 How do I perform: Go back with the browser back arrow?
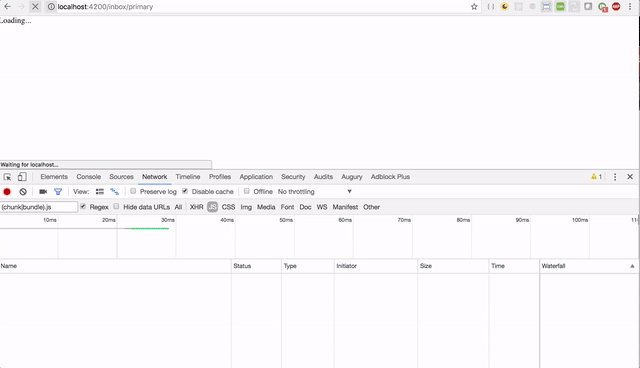coord(8,7)
